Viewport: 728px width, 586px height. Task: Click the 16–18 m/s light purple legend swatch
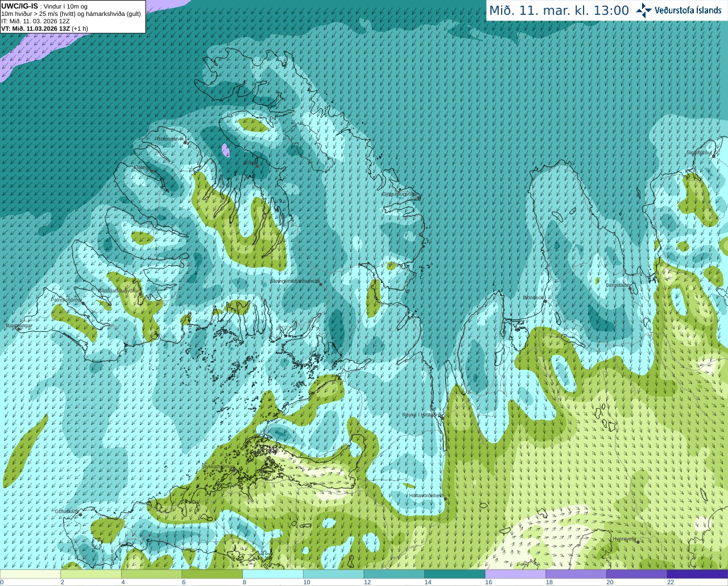[x=515, y=573]
